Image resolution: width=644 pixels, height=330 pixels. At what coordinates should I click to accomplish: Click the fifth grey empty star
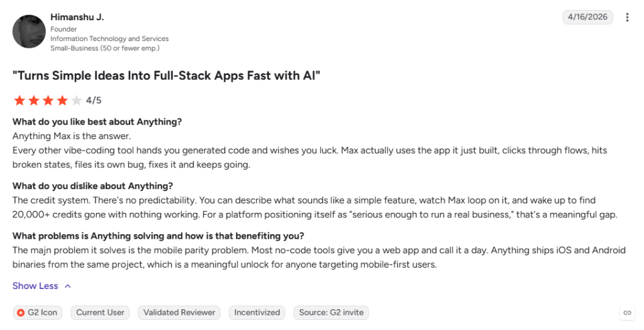coord(76,100)
